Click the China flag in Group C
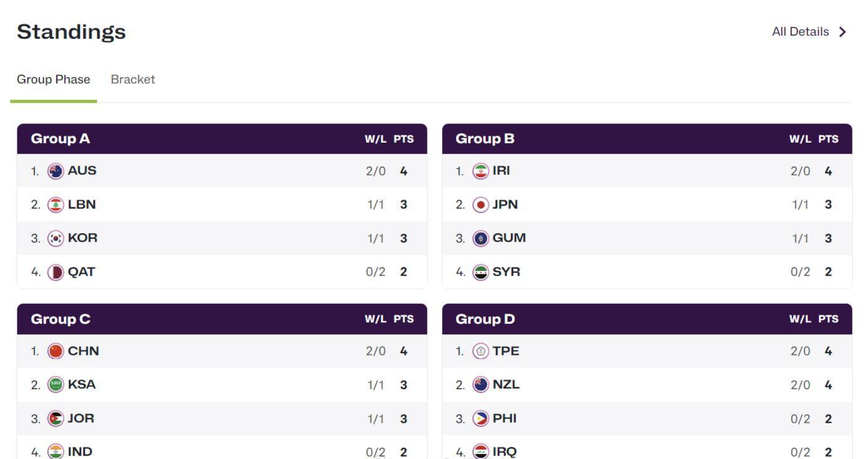This screenshot has width=868, height=459. tap(55, 351)
